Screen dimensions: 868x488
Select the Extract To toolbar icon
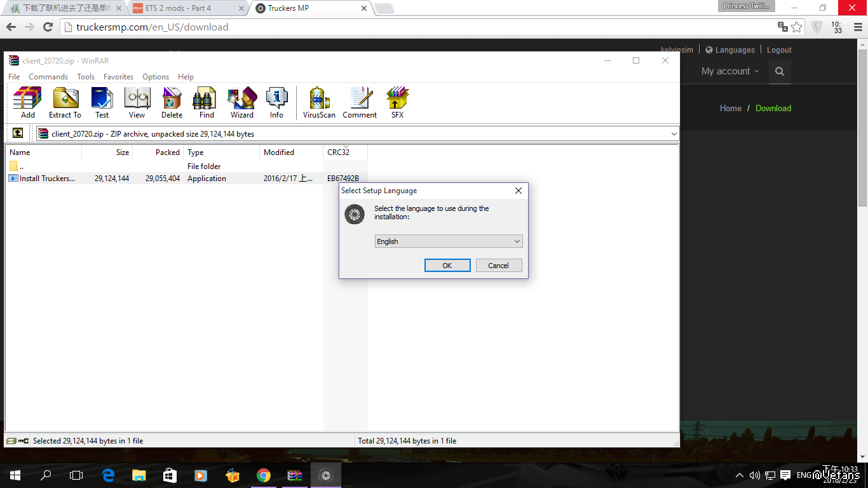click(x=65, y=102)
